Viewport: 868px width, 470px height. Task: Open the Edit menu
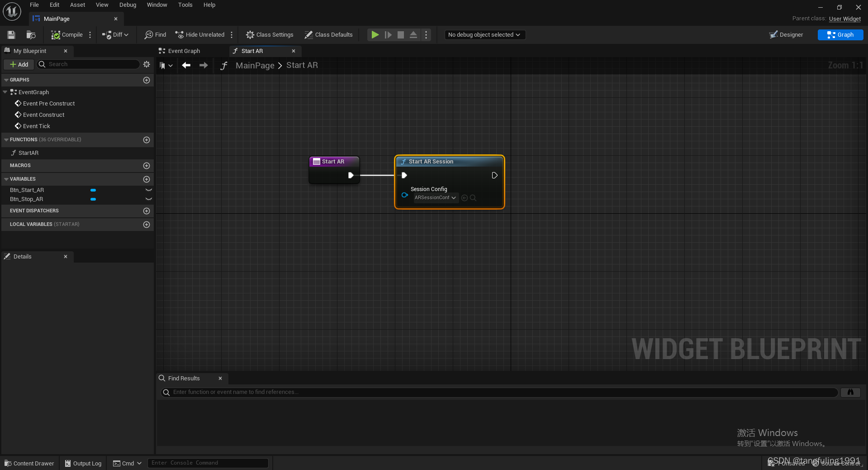point(54,5)
